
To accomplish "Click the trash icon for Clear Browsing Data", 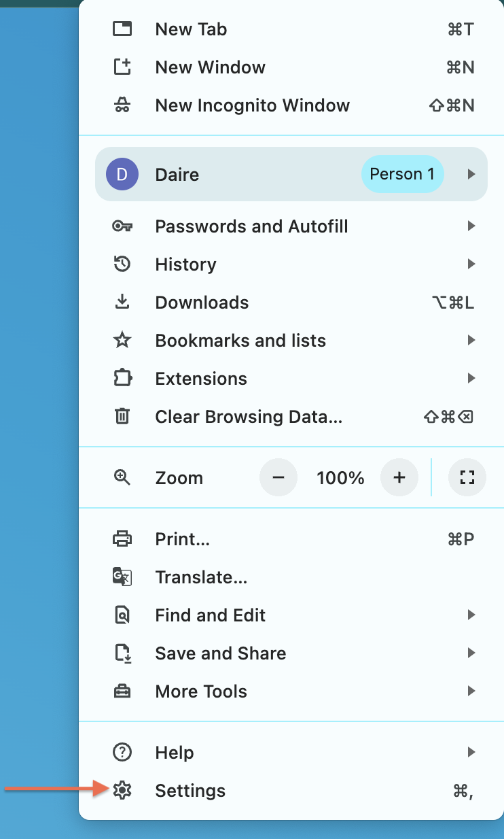I will tap(122, 416).
